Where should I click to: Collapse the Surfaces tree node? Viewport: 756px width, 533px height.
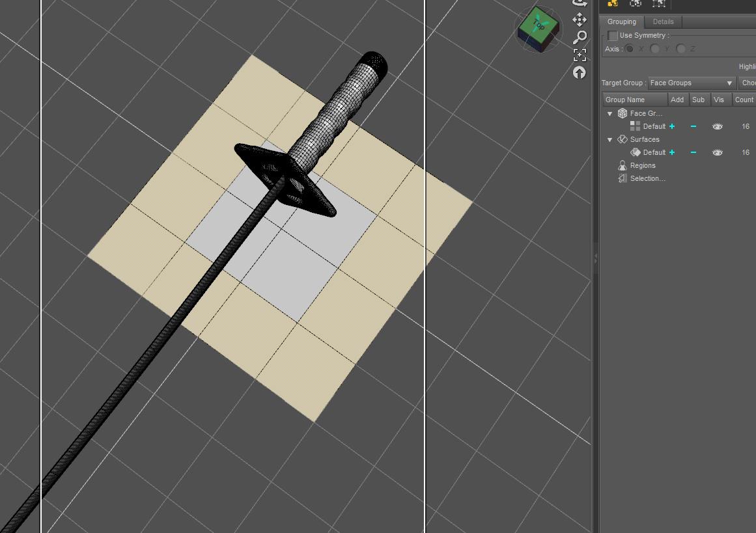[x=609, y=140]
